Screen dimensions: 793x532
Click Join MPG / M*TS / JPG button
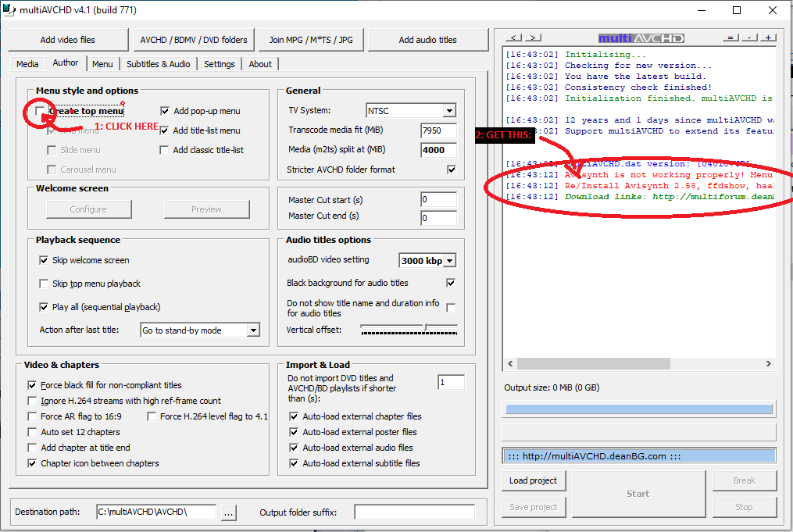click(311, 40)
